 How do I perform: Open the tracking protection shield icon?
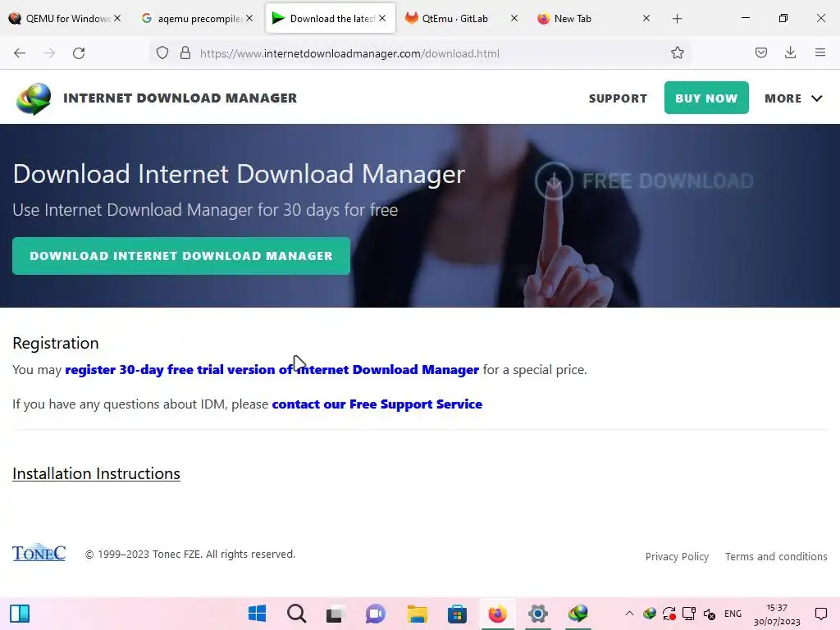(162, 53)
